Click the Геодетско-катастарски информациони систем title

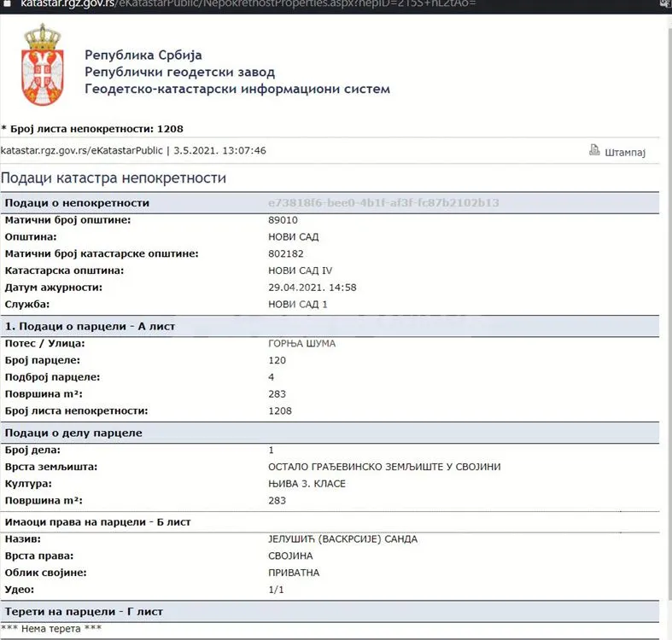point(237,89)
